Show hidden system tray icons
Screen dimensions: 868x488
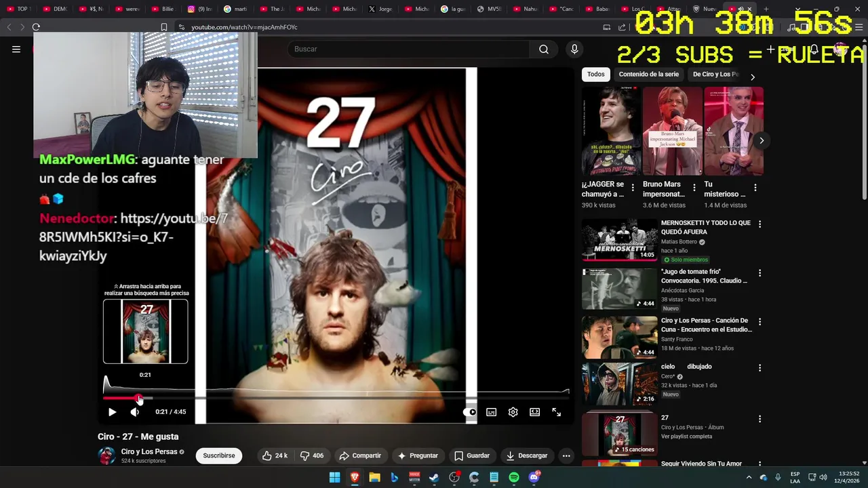pyautogui.click(x=749, y=477)
